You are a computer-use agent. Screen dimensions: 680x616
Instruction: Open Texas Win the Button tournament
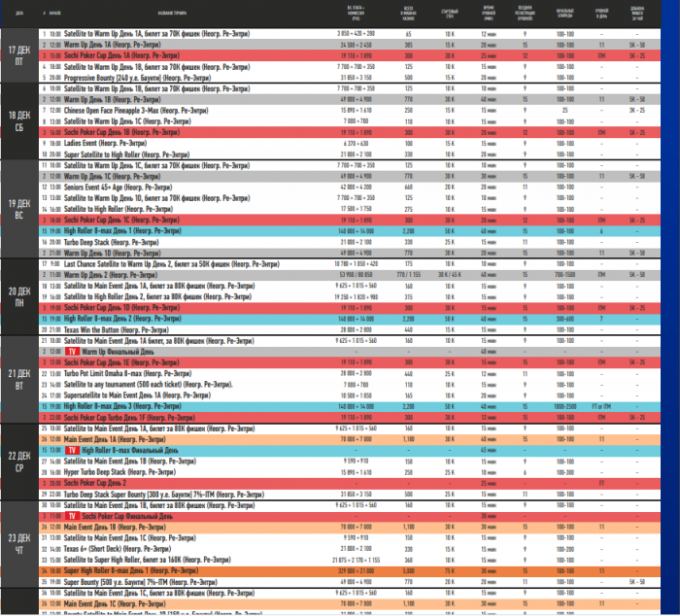point(350,329)
